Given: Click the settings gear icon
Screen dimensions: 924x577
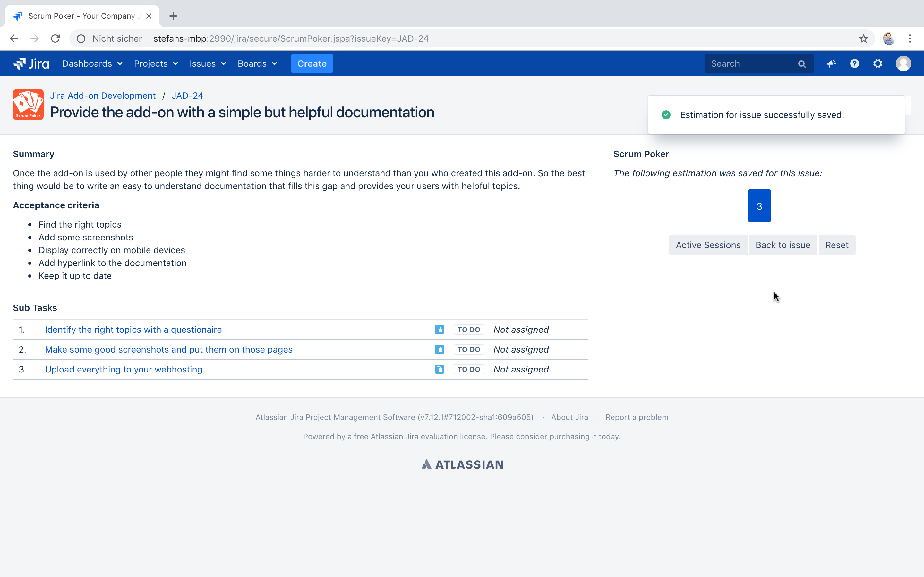Looking at the screenshot, I should (x=879, y=63).
